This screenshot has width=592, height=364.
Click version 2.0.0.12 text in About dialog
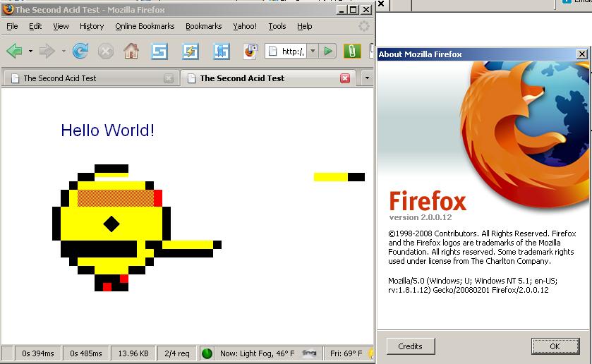coord(421,217)
